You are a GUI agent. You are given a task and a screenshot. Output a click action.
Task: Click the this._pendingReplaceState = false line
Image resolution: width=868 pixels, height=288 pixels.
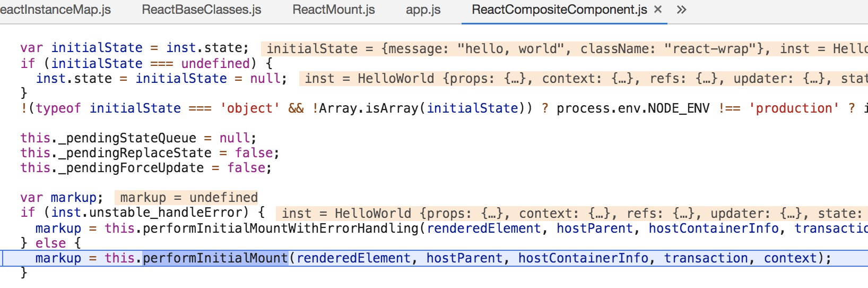(x=150, y=153)
